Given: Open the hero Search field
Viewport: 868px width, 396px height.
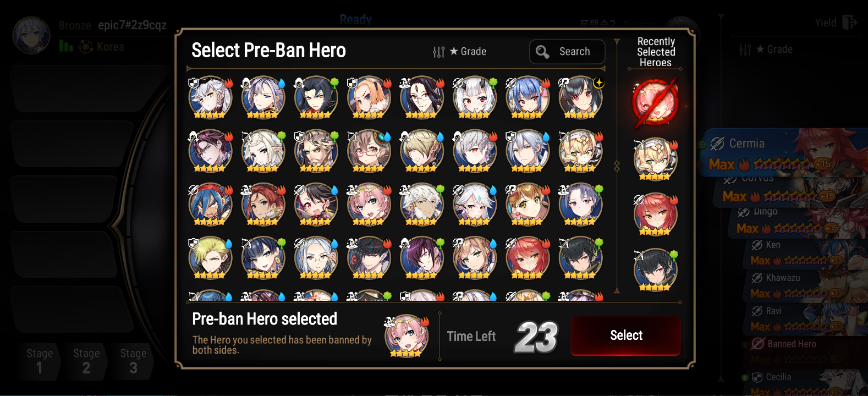Looking at the screenshot, I should [x=567, y=52].
